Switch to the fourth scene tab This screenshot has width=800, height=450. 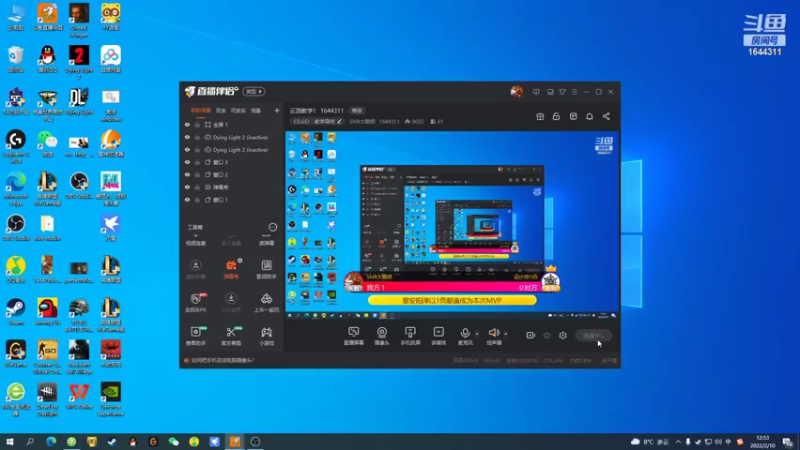pyautogui.click(x=256, y=110)
